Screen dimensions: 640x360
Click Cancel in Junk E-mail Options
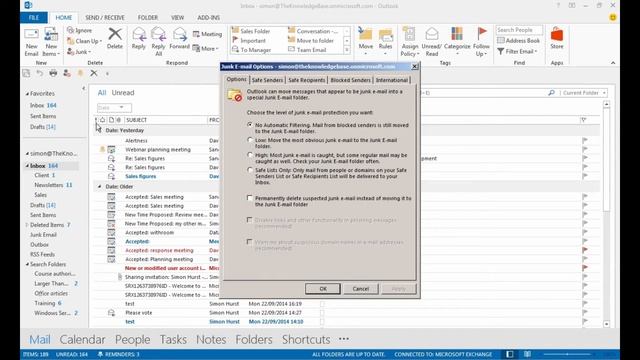(x=360, y=289)
